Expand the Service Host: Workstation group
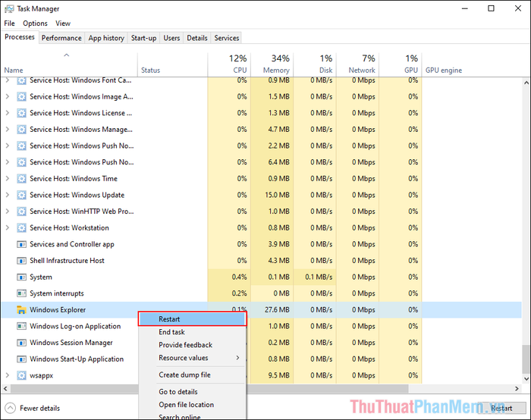This screenshot has height=420, width=531. point(7,227)
